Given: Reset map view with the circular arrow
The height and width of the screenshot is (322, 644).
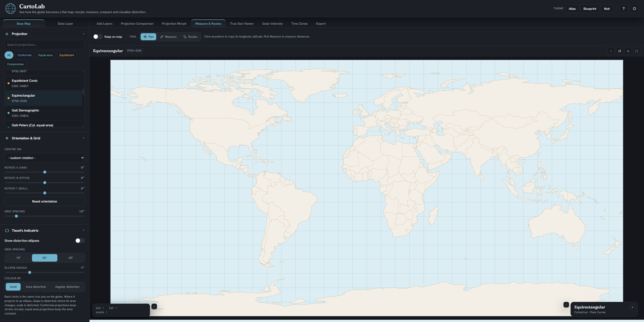Looking at the screenshot, I should (x=620, y=51).
